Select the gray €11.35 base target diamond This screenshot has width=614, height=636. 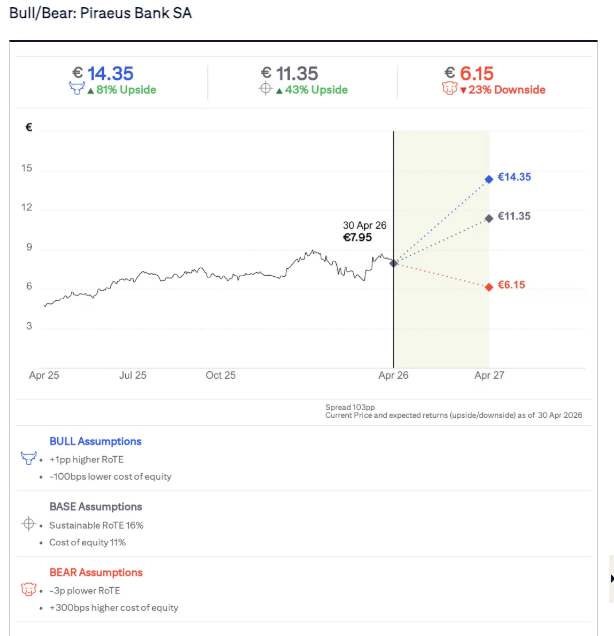(489, 219)
